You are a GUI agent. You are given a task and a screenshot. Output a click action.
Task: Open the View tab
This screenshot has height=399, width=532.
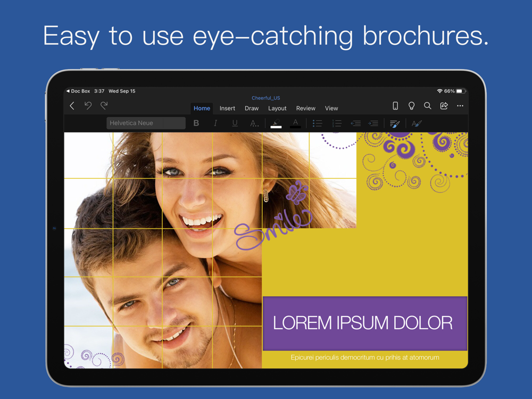click(331, 108)
